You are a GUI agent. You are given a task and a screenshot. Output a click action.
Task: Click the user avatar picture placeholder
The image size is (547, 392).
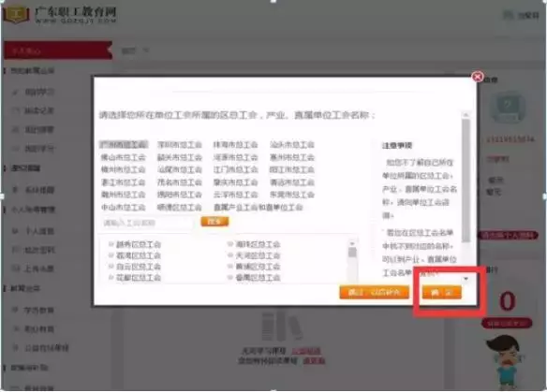508,108
